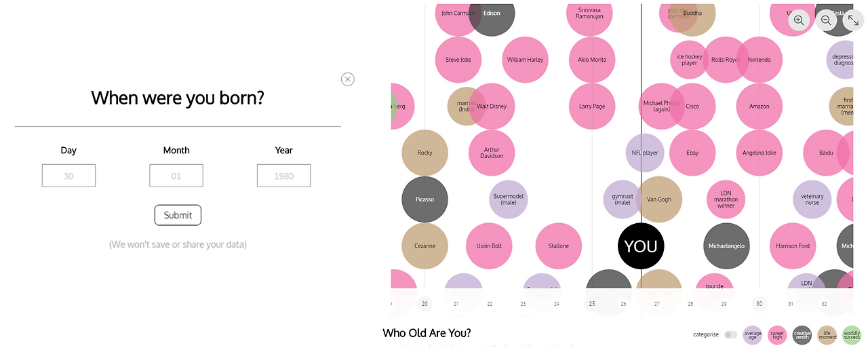Submit the birth date form
The height and width of the screenshot is (350, 868).
[178, 215]
